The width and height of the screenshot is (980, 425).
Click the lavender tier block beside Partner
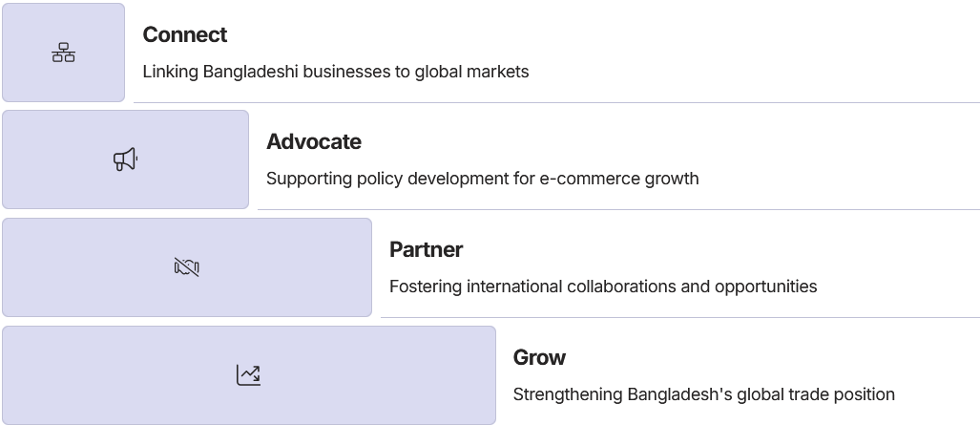pos(187,267)
